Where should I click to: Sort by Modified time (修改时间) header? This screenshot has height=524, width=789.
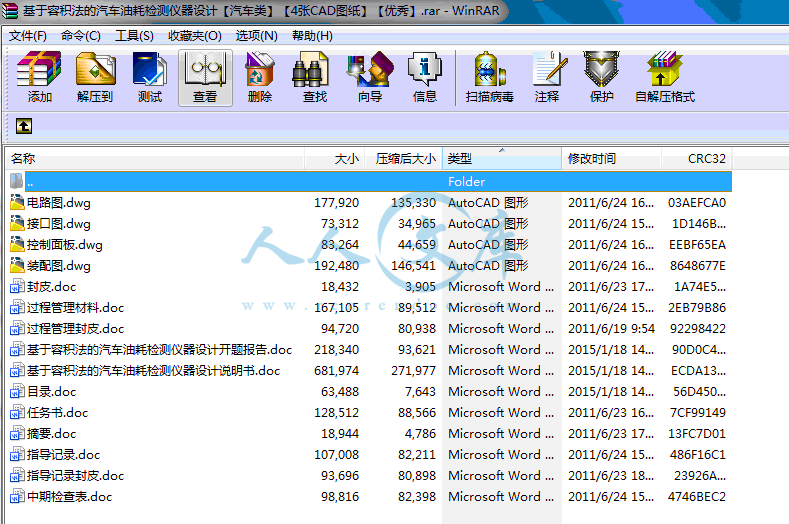pos(611,159)
